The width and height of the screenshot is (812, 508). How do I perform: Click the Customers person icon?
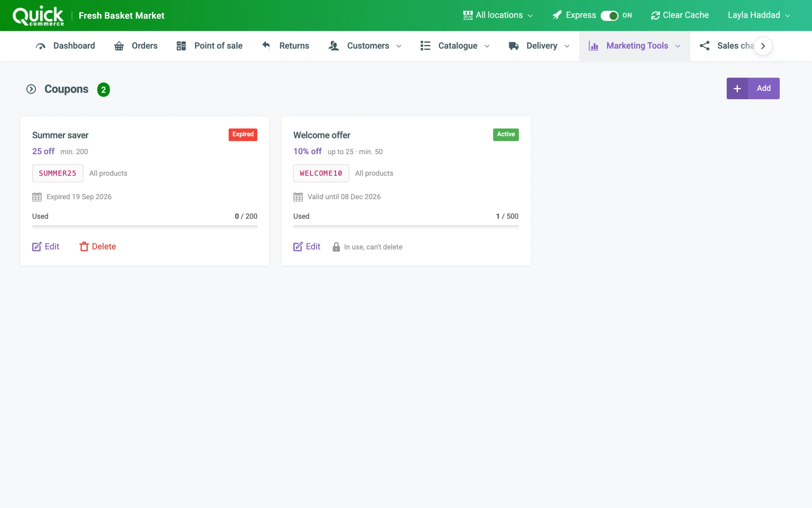pyautogui.click(x=334, y=46)
